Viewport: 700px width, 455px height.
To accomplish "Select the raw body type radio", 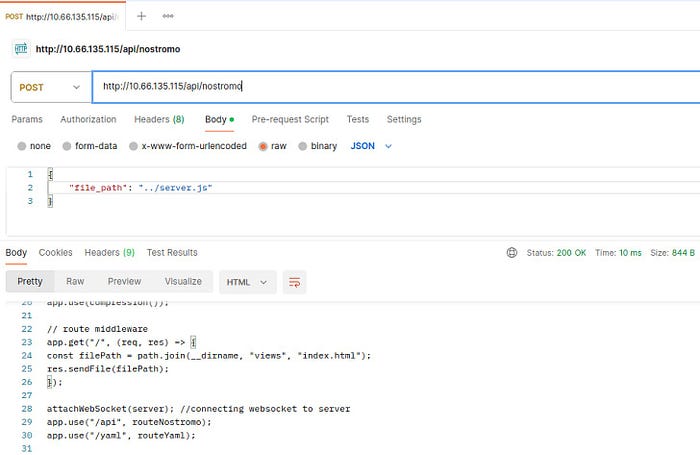I will pyautogui.click(x=263, y=146).
